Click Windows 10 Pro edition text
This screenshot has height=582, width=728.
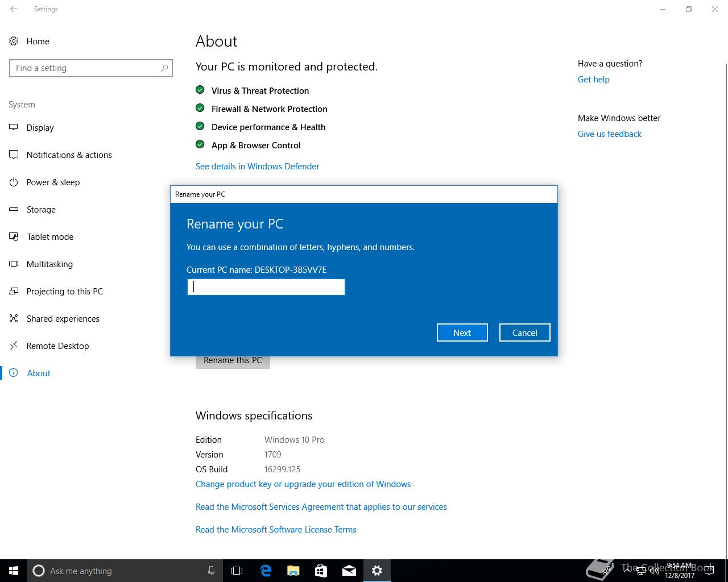point(294,440)
